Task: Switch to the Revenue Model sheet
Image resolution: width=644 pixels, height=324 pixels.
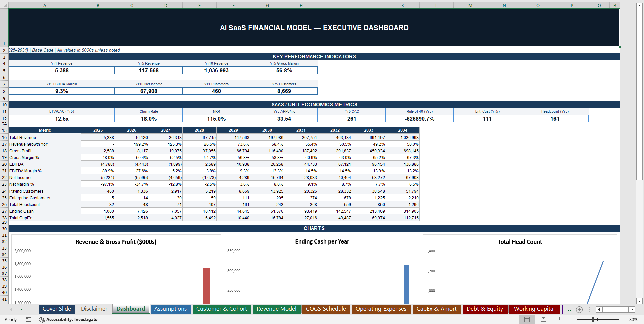Action: [x=277, y=309]
